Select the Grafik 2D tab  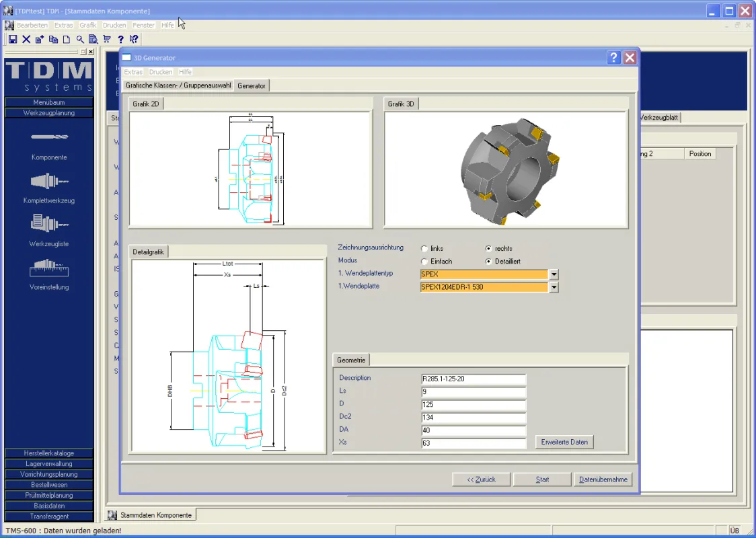(x=146, y=104)
